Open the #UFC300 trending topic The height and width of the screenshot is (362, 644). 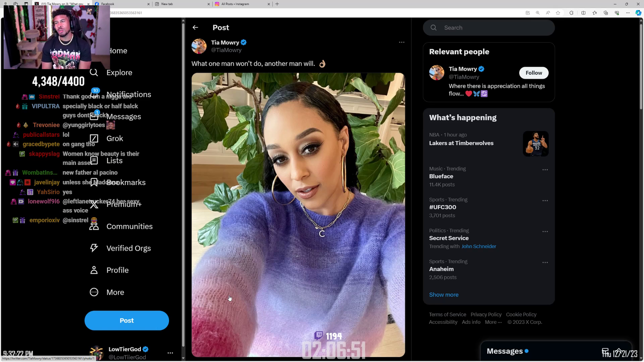pyautogui.click(x=443, y=208)
